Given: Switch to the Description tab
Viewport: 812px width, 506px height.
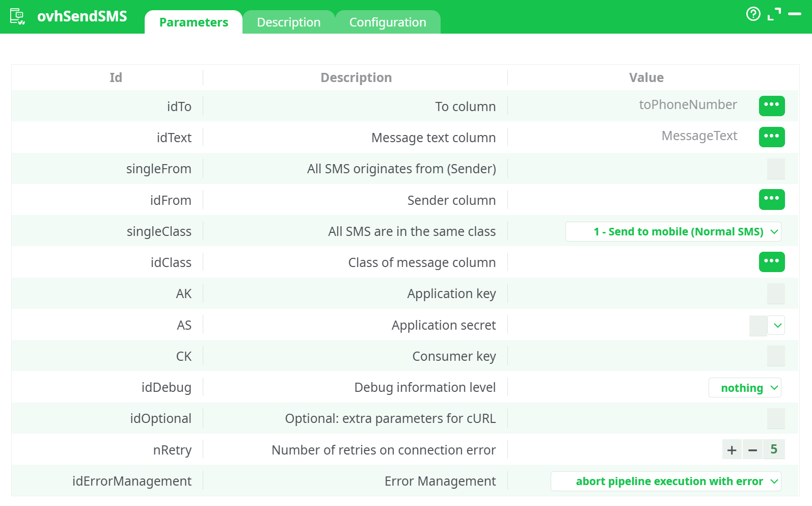Looking at the screenshot, I should pos(289,22).
